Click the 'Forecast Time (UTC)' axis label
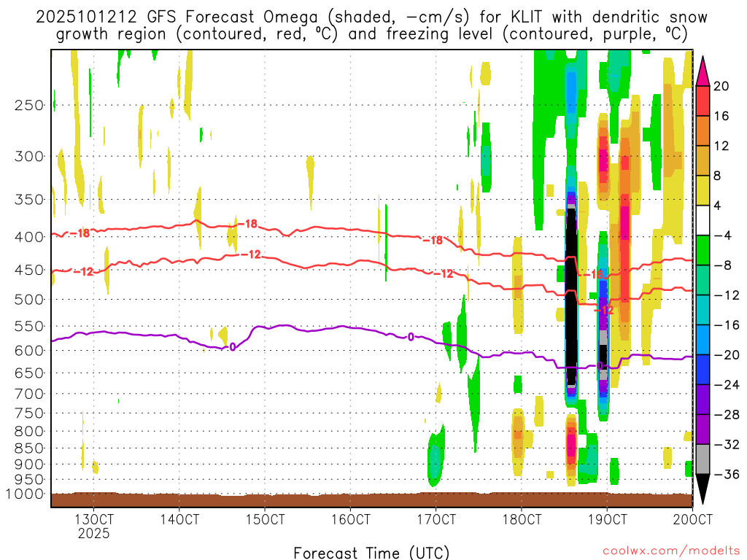This screenshot has width=747, height=560. pyautogui.click(x=371, y=553)
